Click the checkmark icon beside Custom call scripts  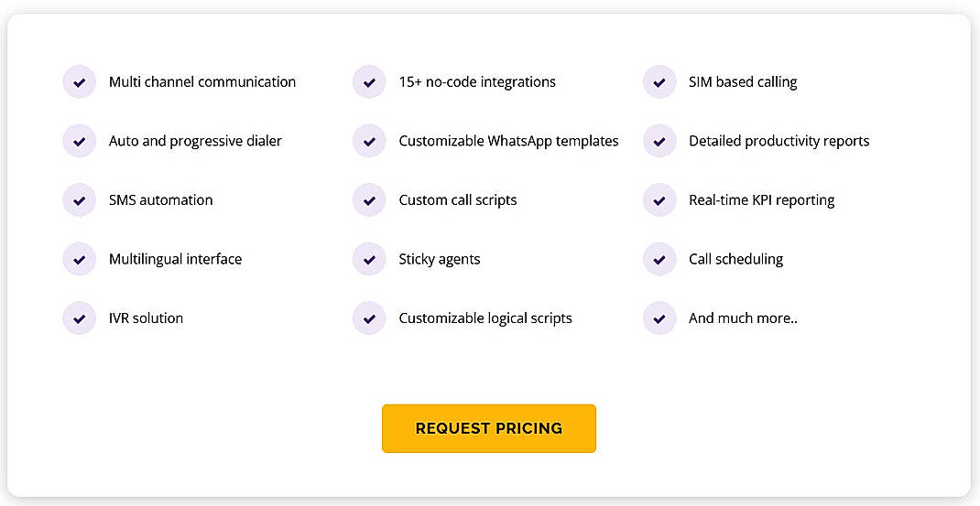coord(369,200)
